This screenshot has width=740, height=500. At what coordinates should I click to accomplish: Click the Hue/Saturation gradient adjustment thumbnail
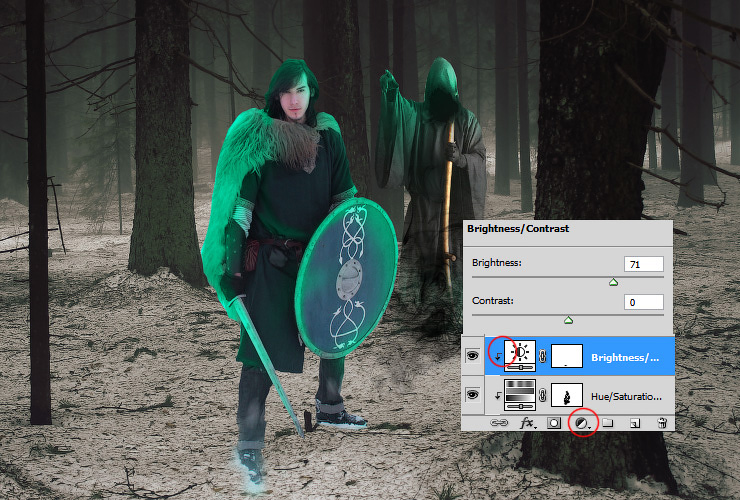pyautogui.click(x=520, y=394)
